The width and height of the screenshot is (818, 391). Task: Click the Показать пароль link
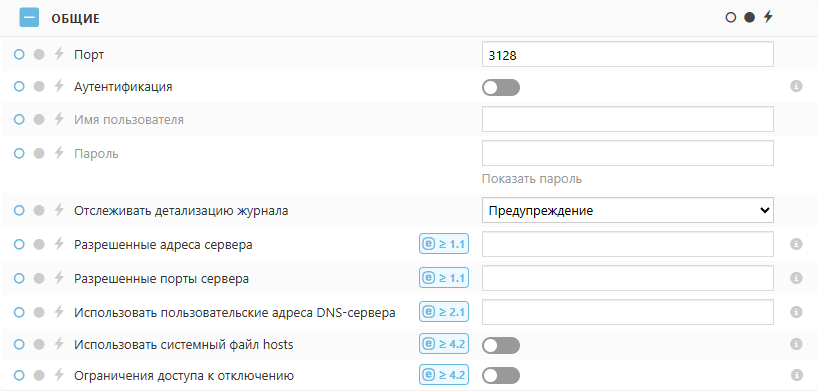tap(532, 179)
